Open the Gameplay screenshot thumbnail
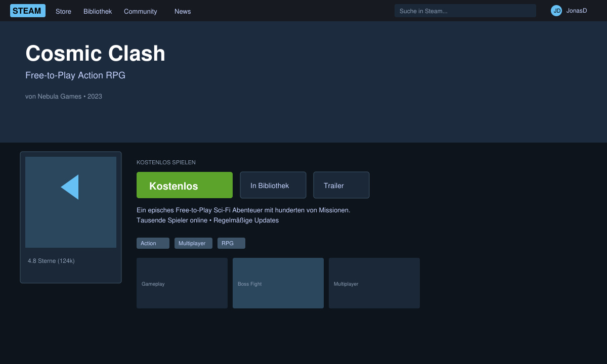Image resolution: width=607 pixels, height=364 pixels. pyautogui.click(x=182, y=283)
